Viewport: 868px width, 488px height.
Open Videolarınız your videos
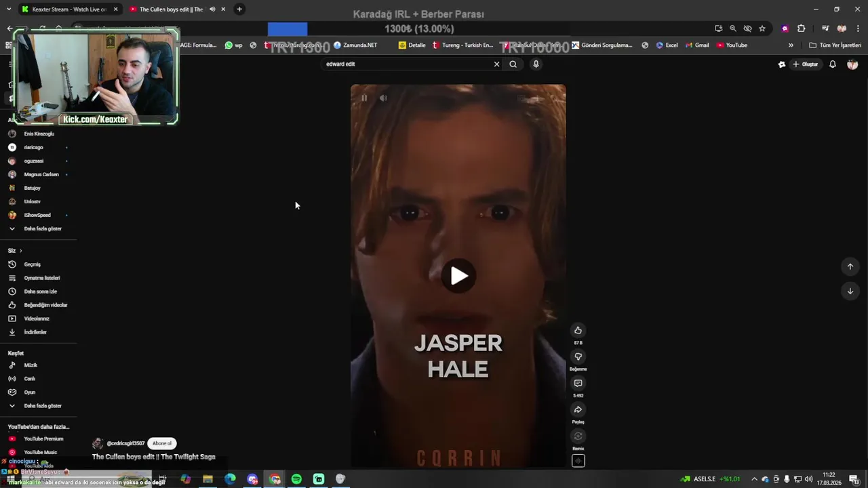36,319
